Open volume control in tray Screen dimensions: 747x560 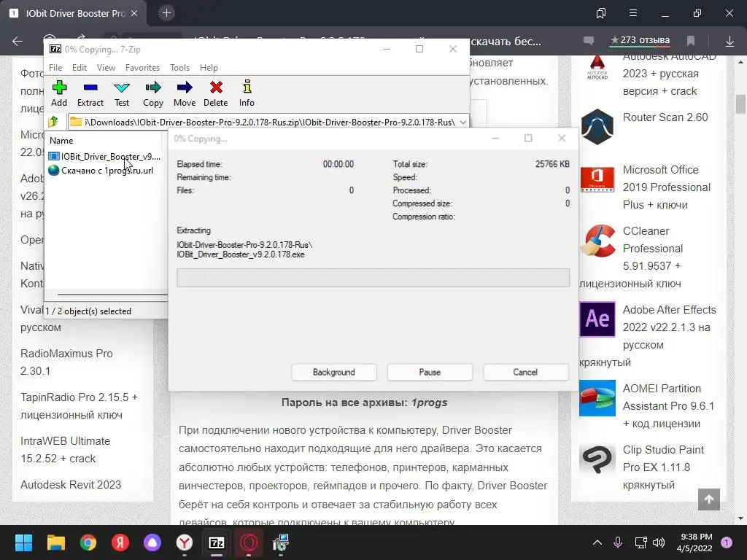pos(659,542)
